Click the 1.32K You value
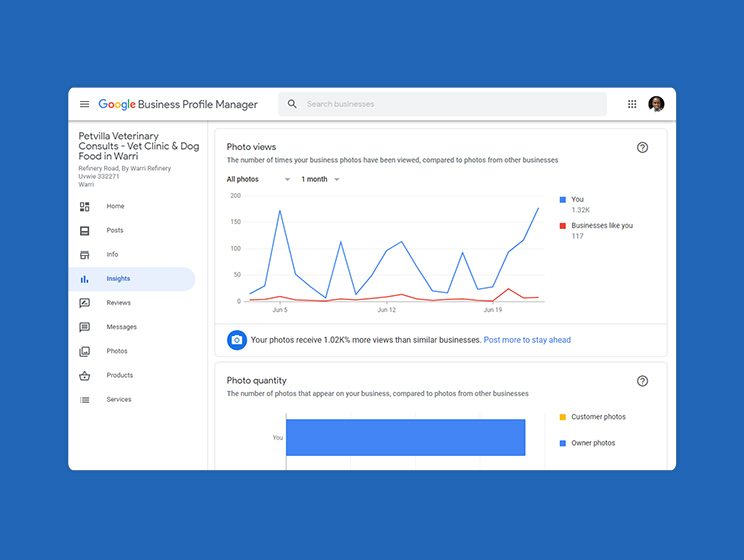Viewport: 744px width, 560px height. coord(581,210)
